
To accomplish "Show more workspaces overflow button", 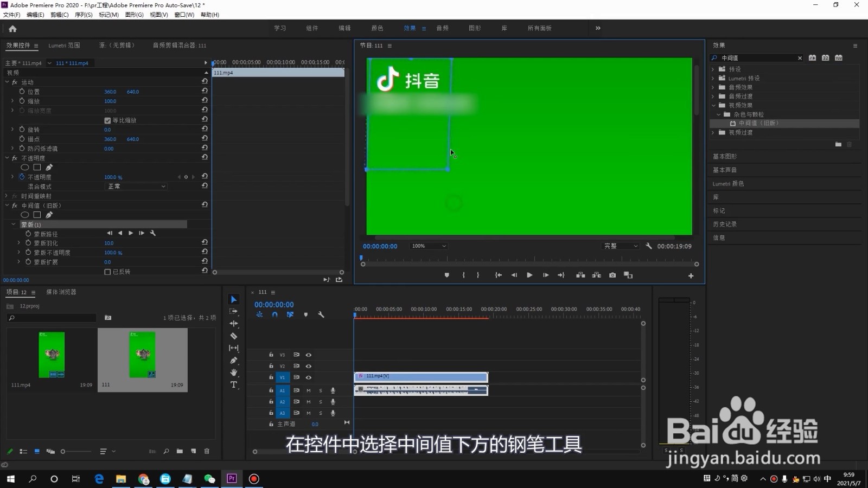I will pyautogui.click(x=598, y=28).
